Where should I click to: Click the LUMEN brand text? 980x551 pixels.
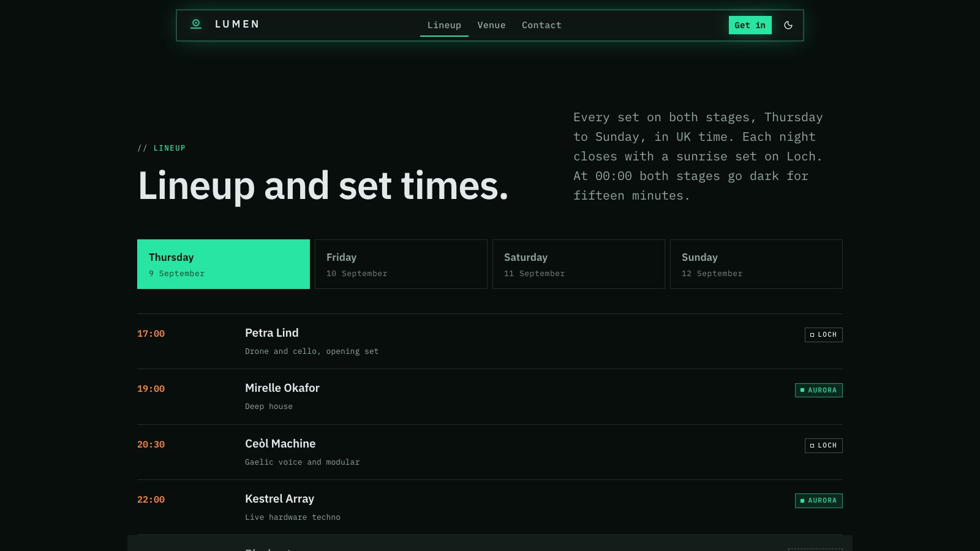237,24
